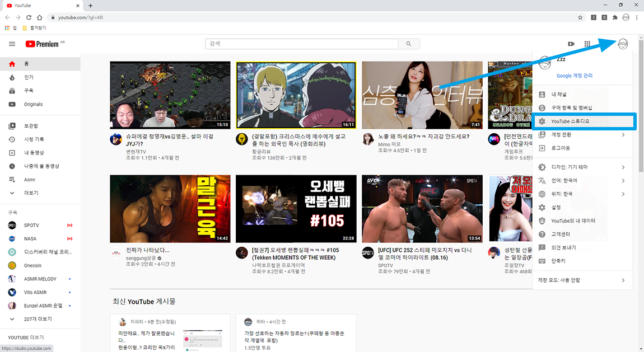Open the Chrome extensions puzzle icon
The width and height of the screenshot is (644, 352).
click(x=615, y=17)
